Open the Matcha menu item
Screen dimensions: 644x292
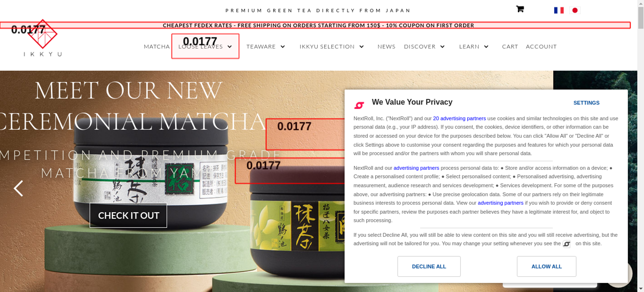tap(156, 47)
